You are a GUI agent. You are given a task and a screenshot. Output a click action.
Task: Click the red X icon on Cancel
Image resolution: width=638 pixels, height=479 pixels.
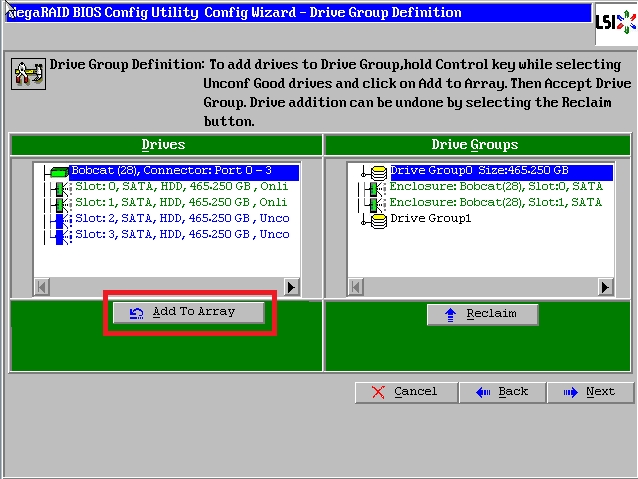(378, 392)
